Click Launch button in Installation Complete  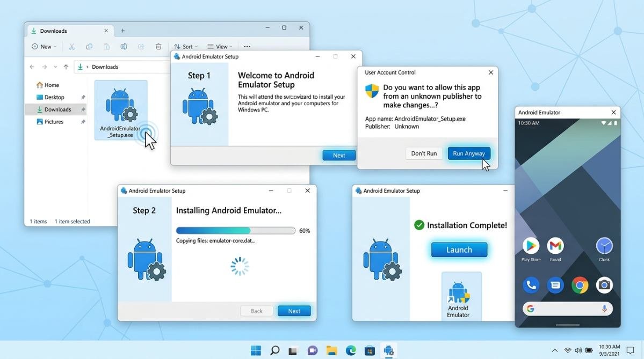point(459,250)
